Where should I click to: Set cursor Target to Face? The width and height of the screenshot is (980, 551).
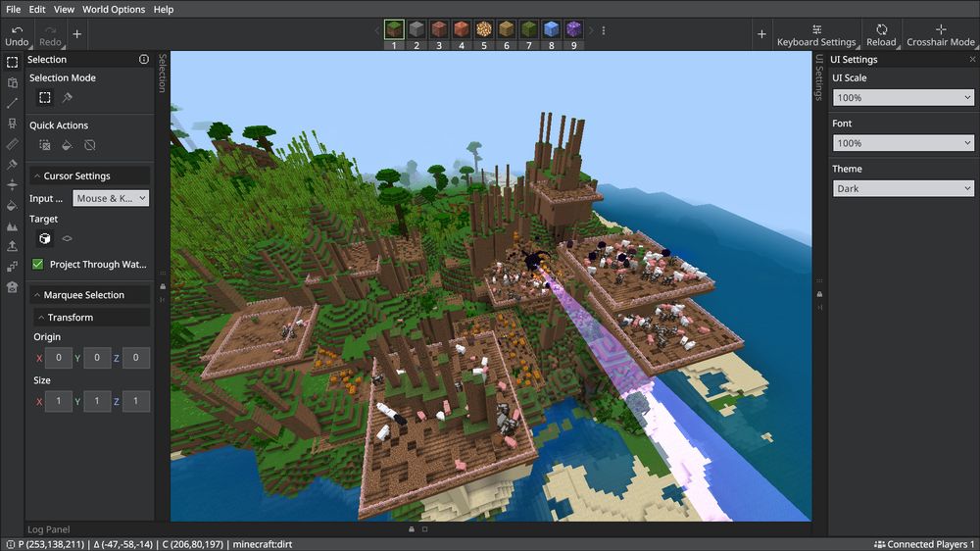click(67, 238)
